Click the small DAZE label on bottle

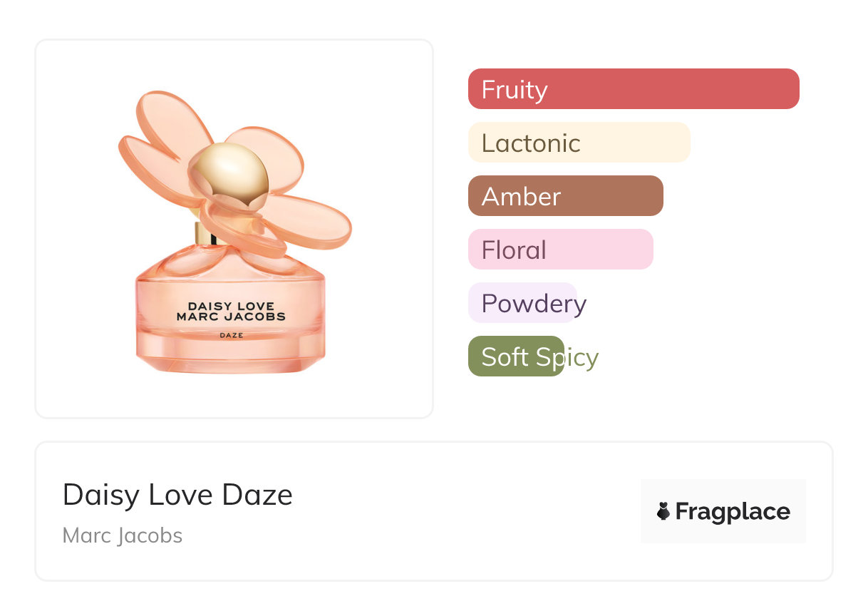pyautogui.click(x=229, y=333)
